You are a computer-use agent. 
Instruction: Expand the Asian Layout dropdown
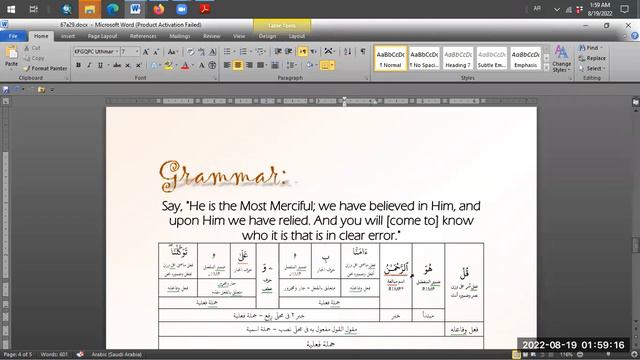pyautogui.click(x=329, y=51)
